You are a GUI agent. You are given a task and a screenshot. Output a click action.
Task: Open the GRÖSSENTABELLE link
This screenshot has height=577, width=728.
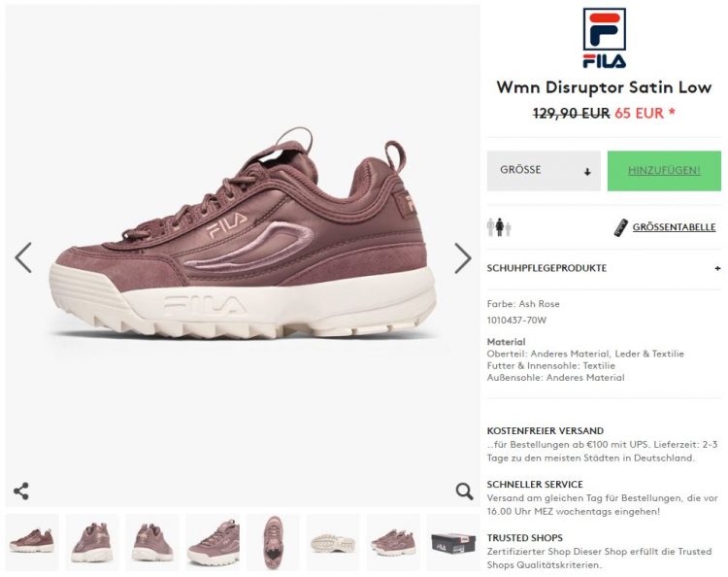coord(674,227)
